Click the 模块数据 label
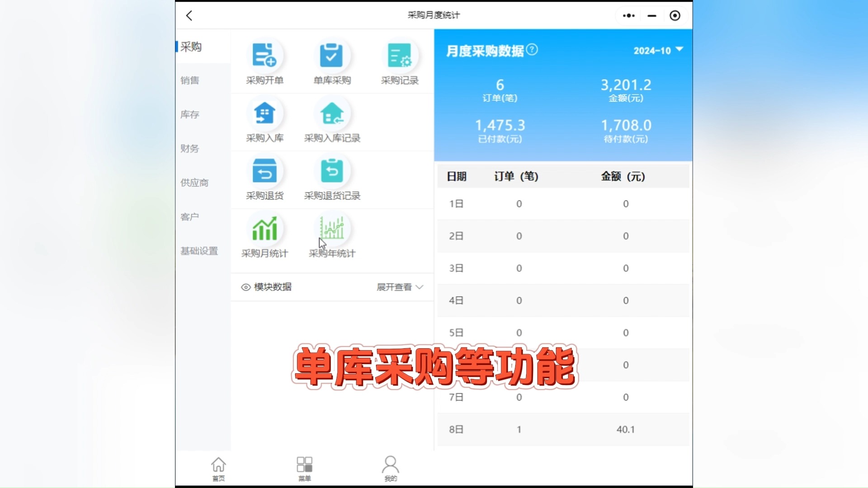 (x=273, y=287)
